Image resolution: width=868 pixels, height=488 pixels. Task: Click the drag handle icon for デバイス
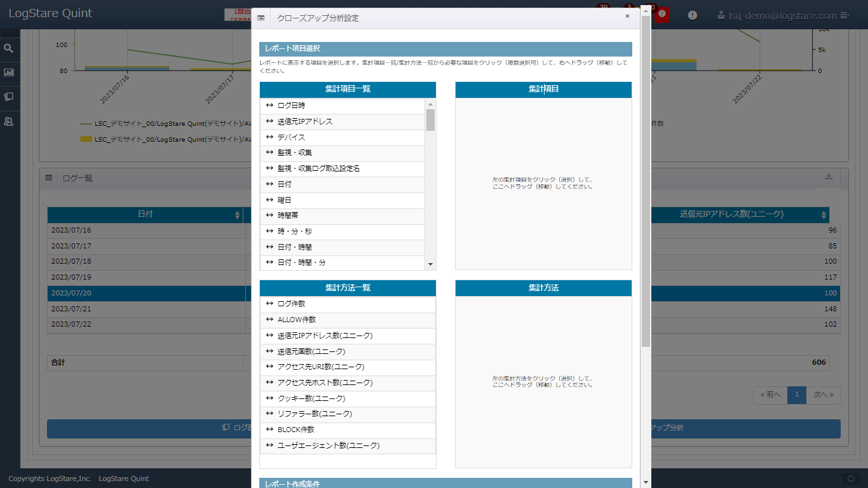[x=269, y=137]
